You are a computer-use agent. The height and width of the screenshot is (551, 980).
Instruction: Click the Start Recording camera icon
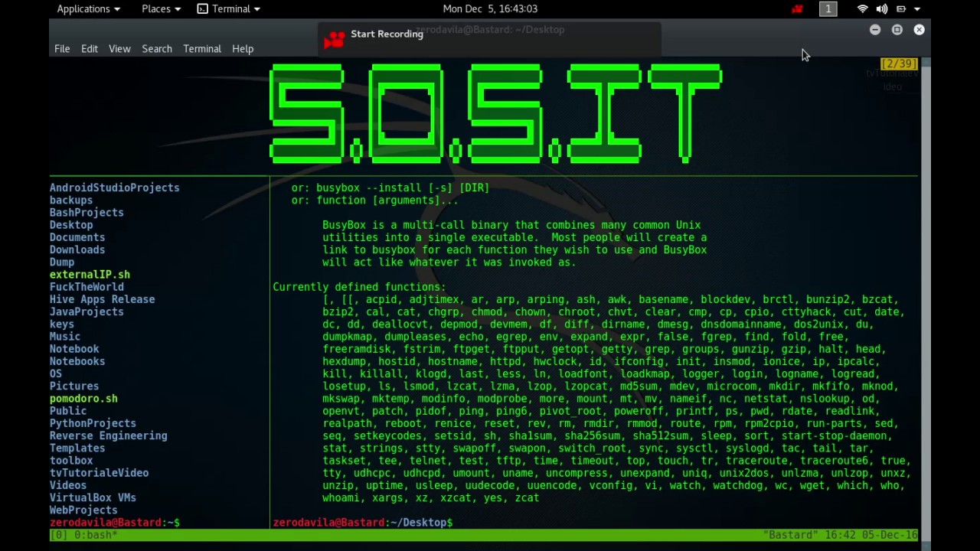(335, 38)
